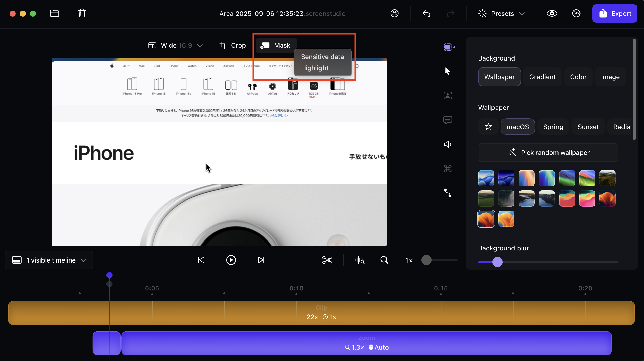644x361 pixels.
Task: Select the Image background tab
Action: tap(610, 77)
